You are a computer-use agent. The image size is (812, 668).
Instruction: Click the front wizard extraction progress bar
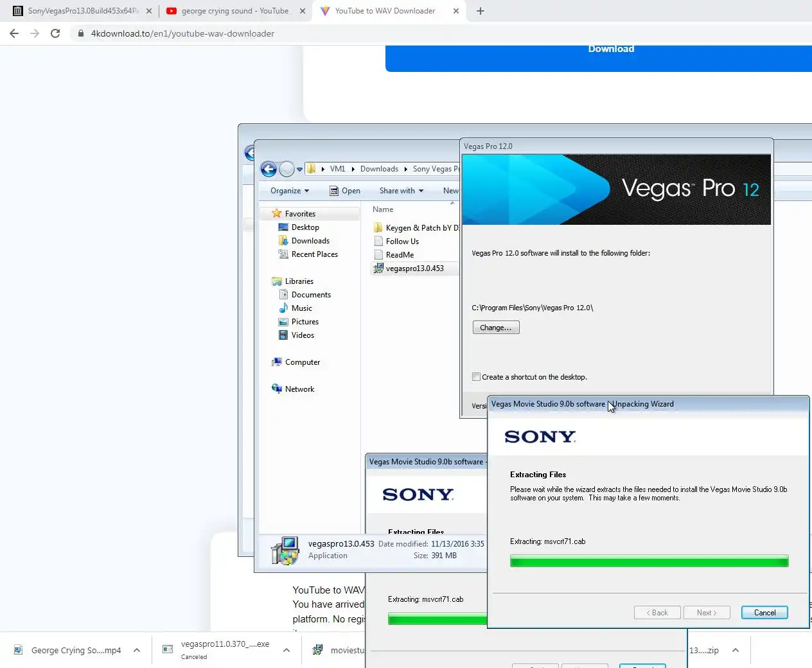[x=649, y=561]
